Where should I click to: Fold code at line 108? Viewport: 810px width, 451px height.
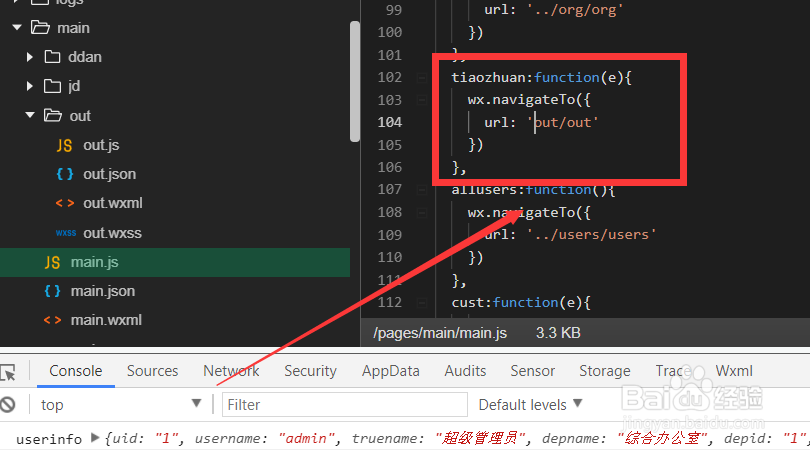click(422, 212)
